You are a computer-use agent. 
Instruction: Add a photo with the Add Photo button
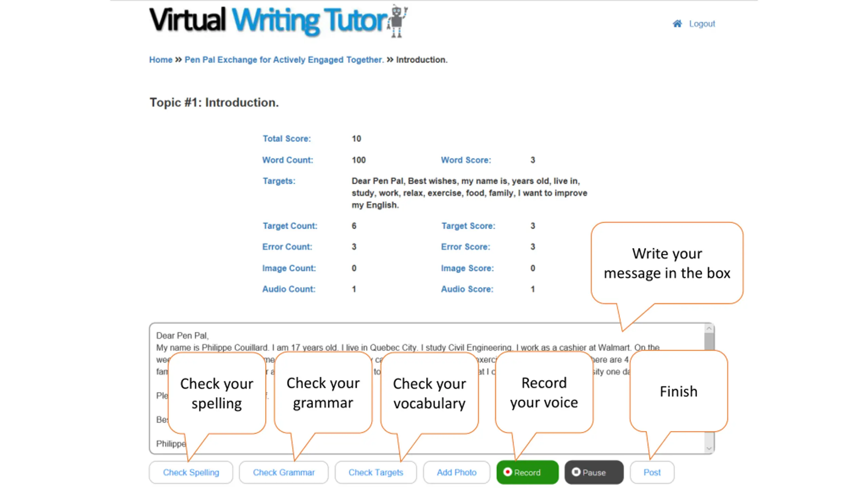tap(456, 472)
